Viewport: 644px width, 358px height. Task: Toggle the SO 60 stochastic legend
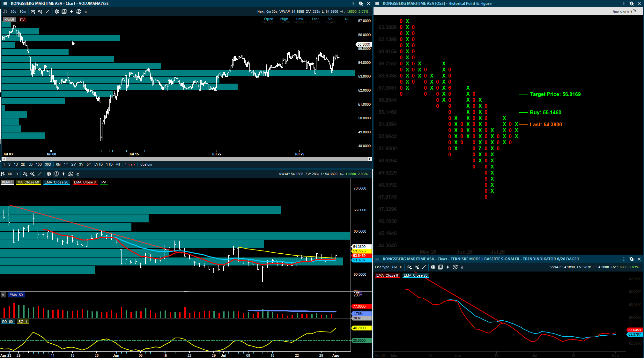click(7, 322)
